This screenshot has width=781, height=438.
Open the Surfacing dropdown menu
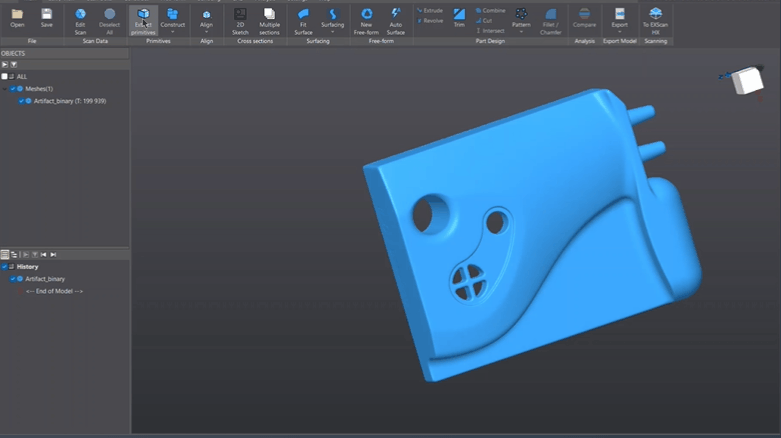pos(332,31)
